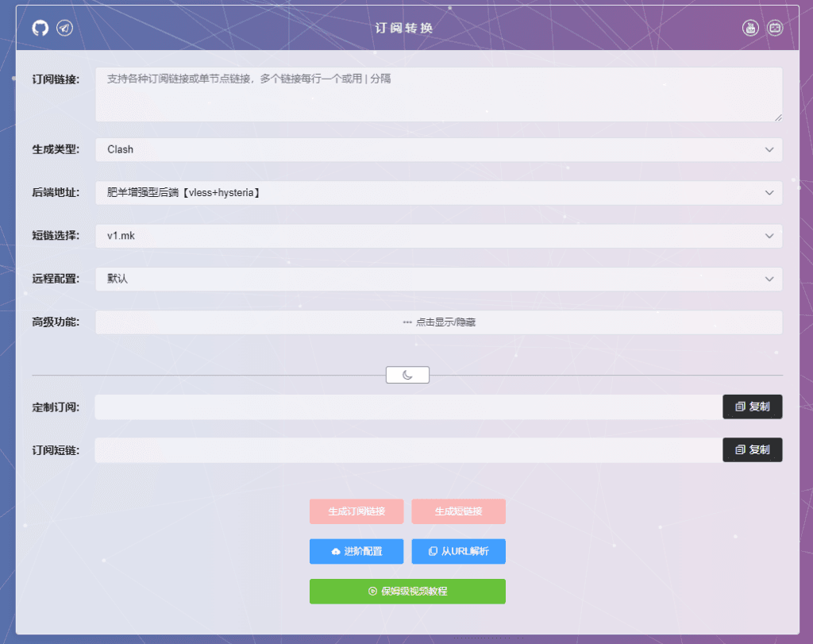
Task: Copy the 定制订阅 link with 复制 button
Action: point(752,407)
